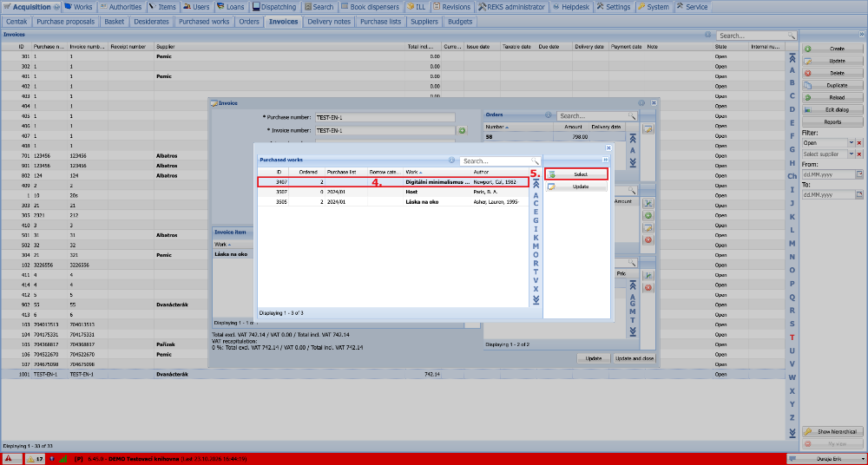The height and width of the screenshot is (465, 868).
Task: Select order number 58 in Orders panel
Action: coord(555,136)
